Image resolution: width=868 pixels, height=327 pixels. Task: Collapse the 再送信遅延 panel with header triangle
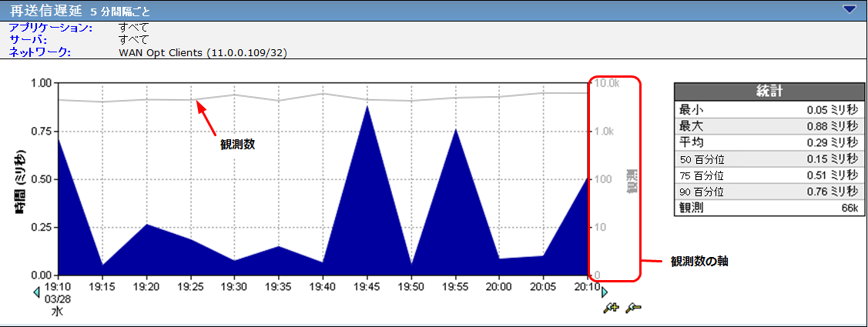[x=850, y=9]
